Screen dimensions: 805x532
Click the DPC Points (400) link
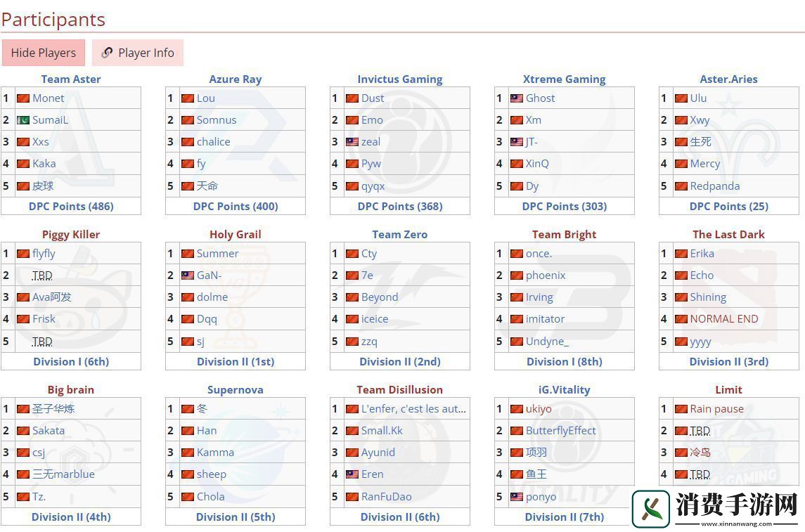tap(235, 206)
